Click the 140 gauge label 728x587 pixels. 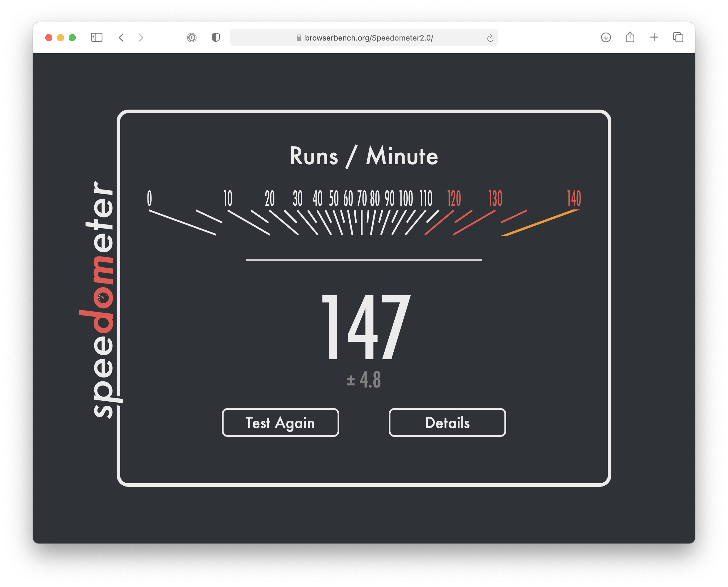click(574, 199)
